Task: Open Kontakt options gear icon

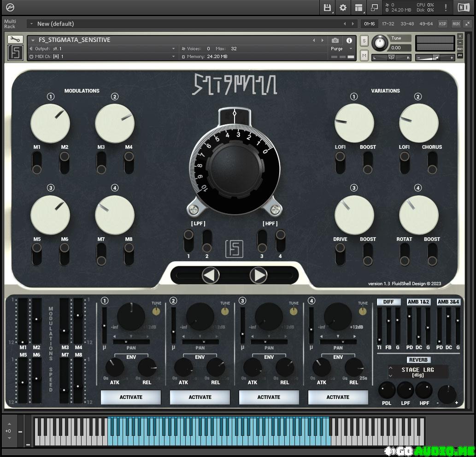Action: click(x=343, y=7)
